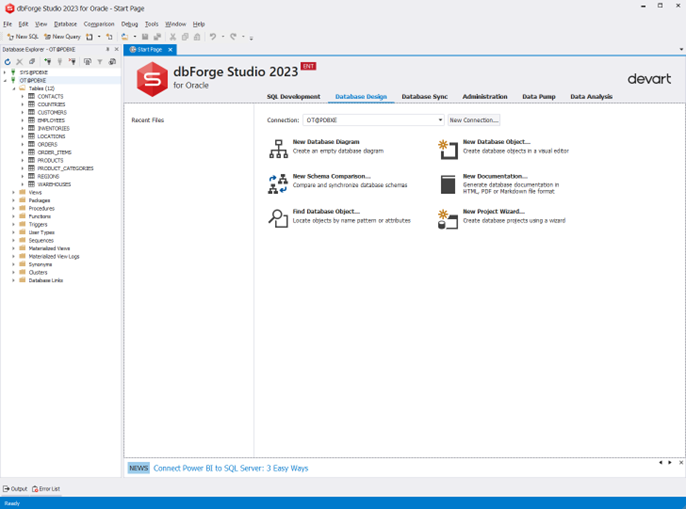Image resolution: width=686 pixels, height=509 pixels.
Task: Click the New Connection plug icon
Action: (48, 62)
